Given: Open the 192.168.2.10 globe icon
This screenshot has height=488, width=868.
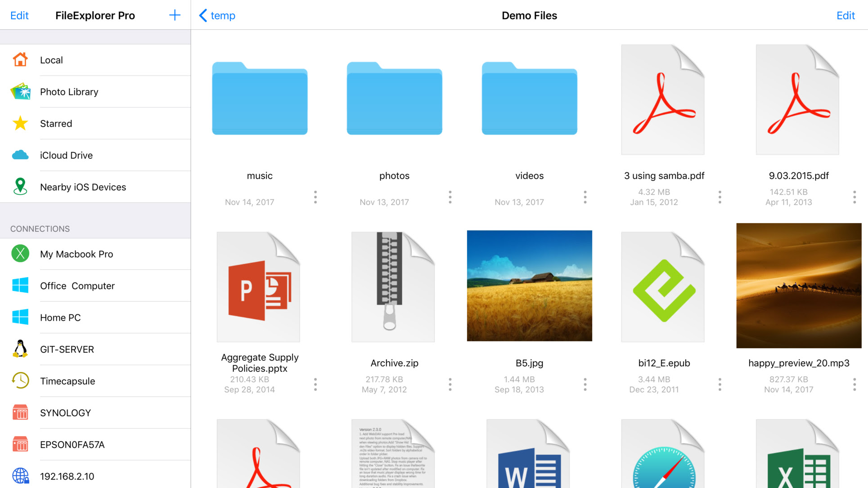Looking at the screenshot, I should coord(20,476).
